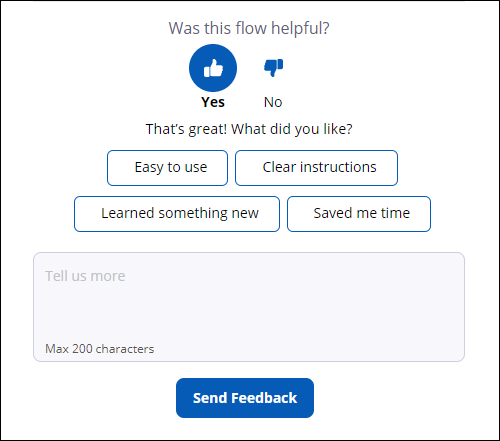Select the thumbs-down icon
Viewport: 500px width, 441px height.
(x=273, y=68)
